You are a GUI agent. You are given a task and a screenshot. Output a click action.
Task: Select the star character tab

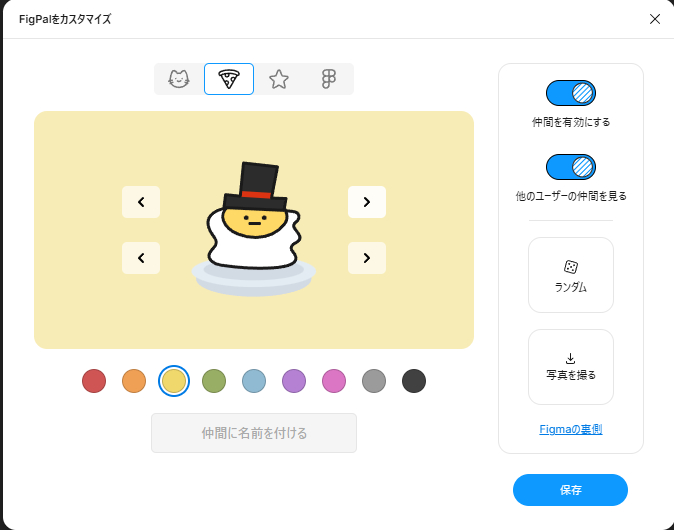point(279,79)
